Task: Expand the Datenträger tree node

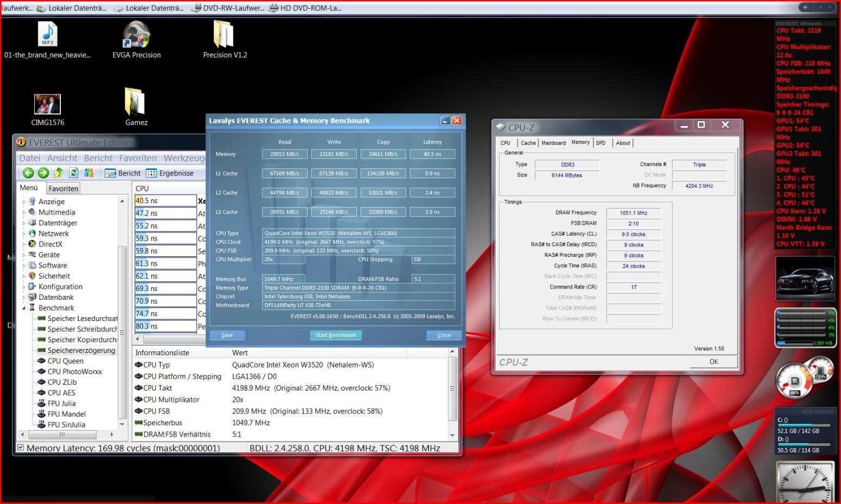Action: 23,223
